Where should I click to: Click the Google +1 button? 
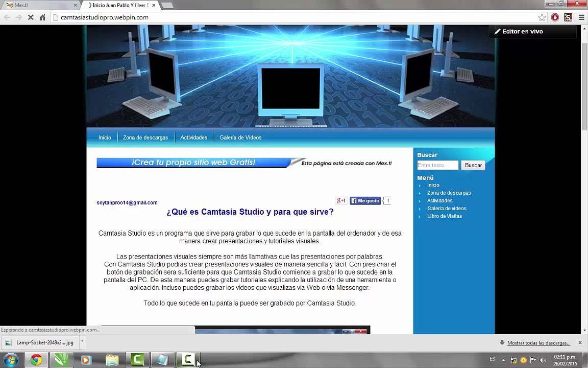341,201
